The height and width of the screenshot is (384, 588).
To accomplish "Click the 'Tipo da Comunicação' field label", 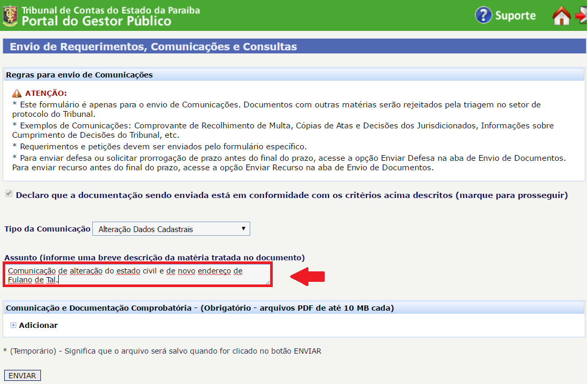I will [x=47, y=229].
